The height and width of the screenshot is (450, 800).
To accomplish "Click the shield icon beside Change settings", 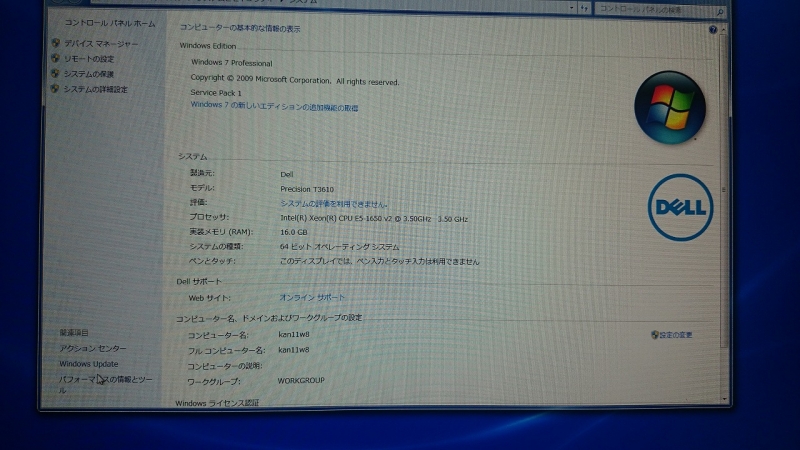I will [654, 335].
